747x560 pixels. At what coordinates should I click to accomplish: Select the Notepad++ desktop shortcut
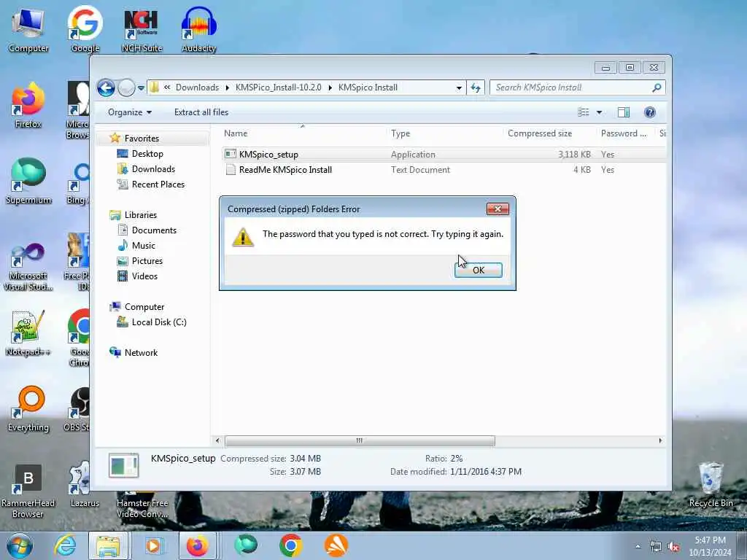click(x=28, y=333)
